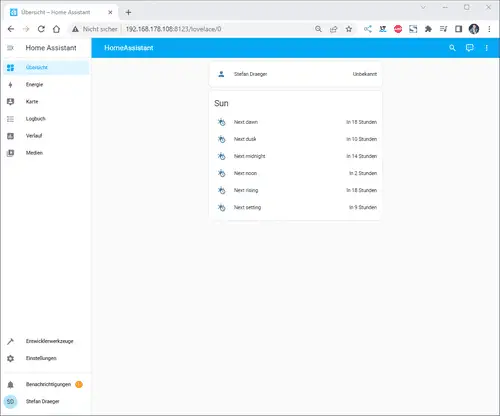Open Einstellungen settings
500x416 pixels.
46,358
